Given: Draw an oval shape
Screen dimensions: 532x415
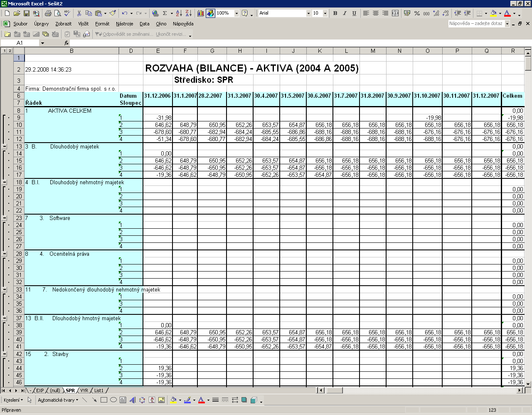Looking at the screenshot, I should point(113,400).
